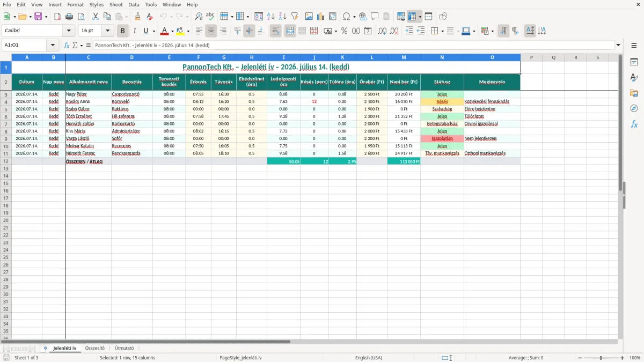Click the Insert Comment speech bubble icon
This screenshot has height=362, width=644.
tap(375, 17)
